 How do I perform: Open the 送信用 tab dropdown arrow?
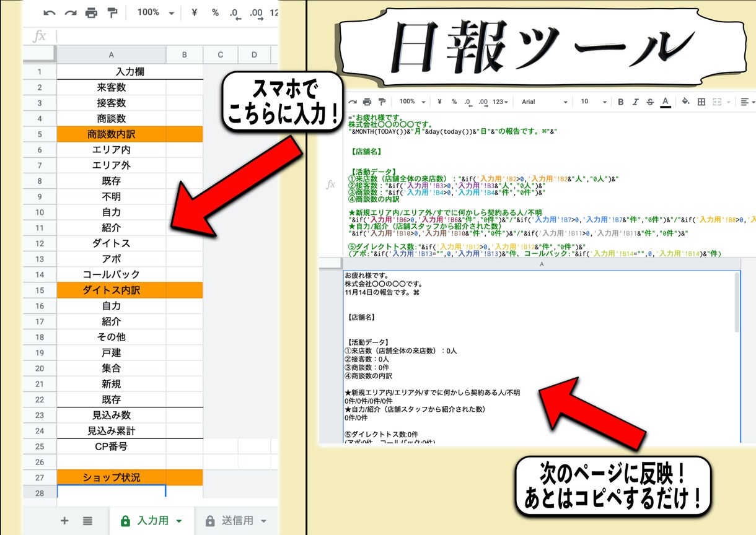pyautogui.click(x=264, y=521)
